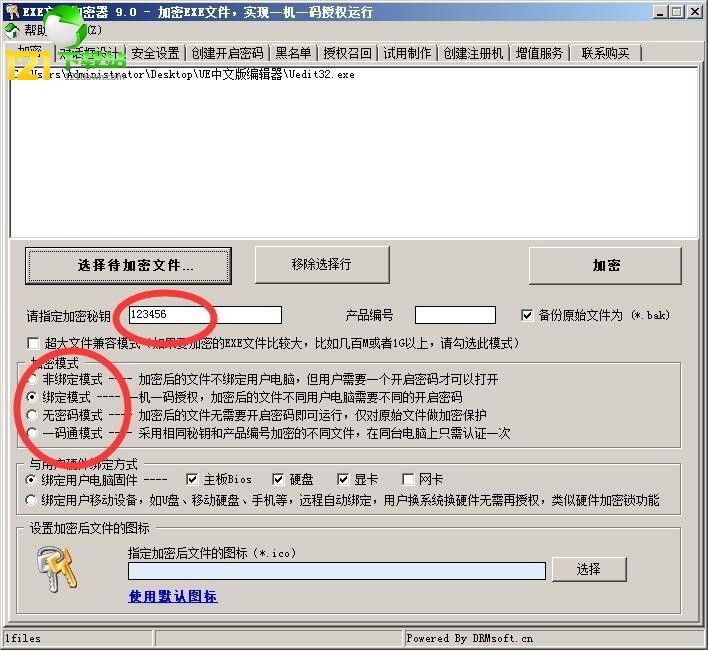Enable 超大文件兼容模式 checkbox

(33, 344)
